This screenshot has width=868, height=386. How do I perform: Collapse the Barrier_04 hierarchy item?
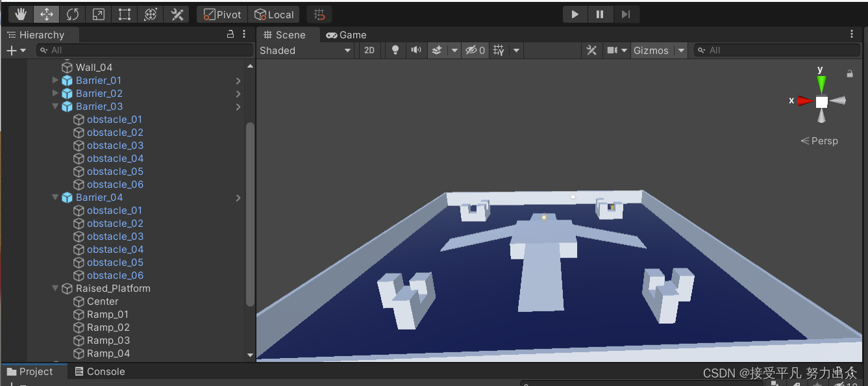pos(55,197)
